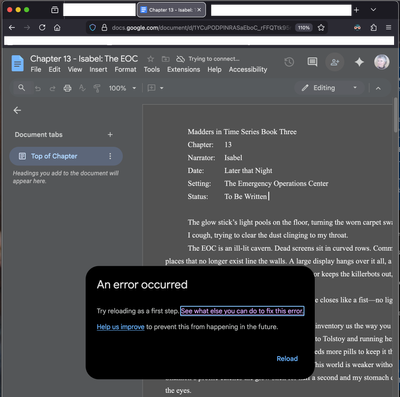Click the Undo arrow in toolbar

[38, 88]
